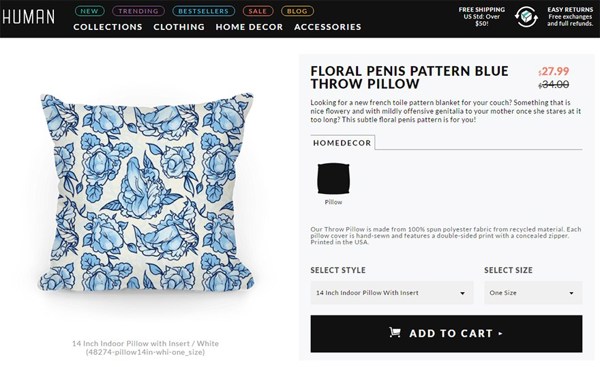Expand the Select Style dropdown

(x=392, y=293)
